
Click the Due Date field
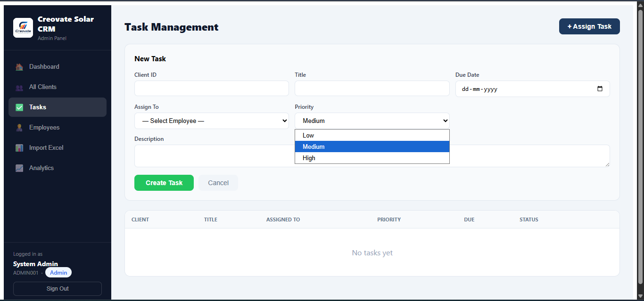pos(533,89)
